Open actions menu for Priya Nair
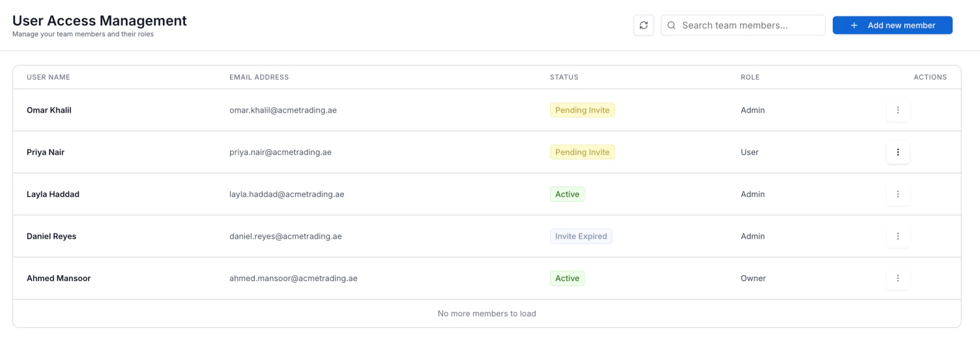 (x=898, y=152)
